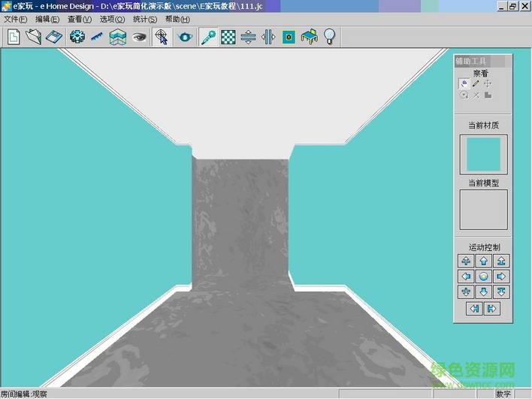Click the furniture table and chair icon

pyautogui.click(x=309, y=37)
